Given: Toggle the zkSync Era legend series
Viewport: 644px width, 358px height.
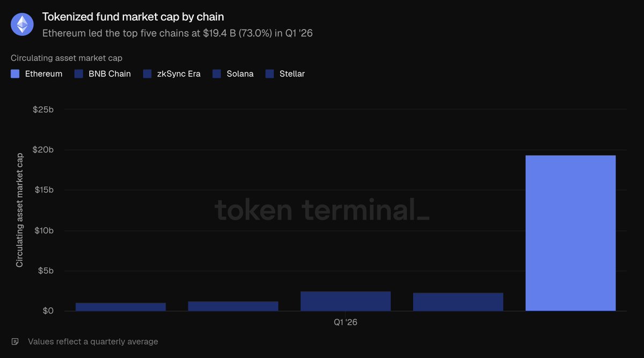Looking at the screenshot, I should click(x=172, y=74).
